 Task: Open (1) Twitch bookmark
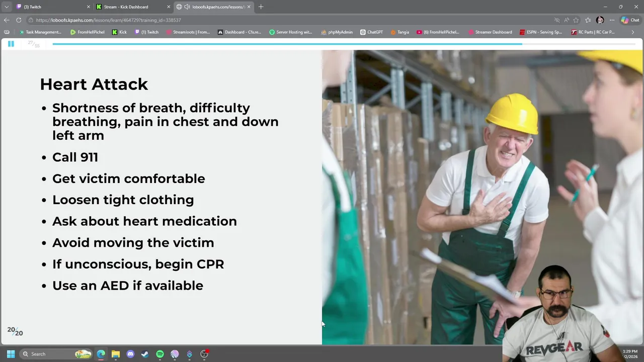146,32
